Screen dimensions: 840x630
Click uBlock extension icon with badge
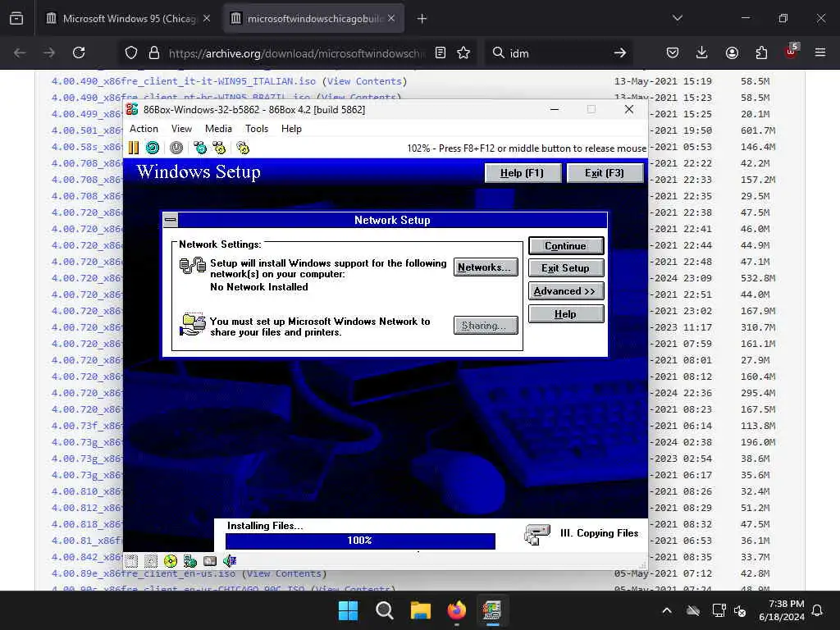792,52
